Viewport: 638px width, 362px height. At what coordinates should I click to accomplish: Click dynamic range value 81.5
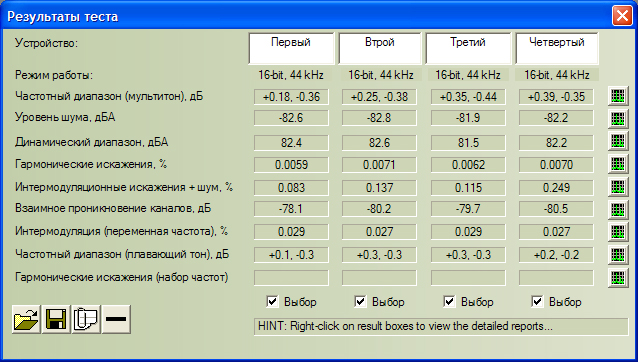468,143
